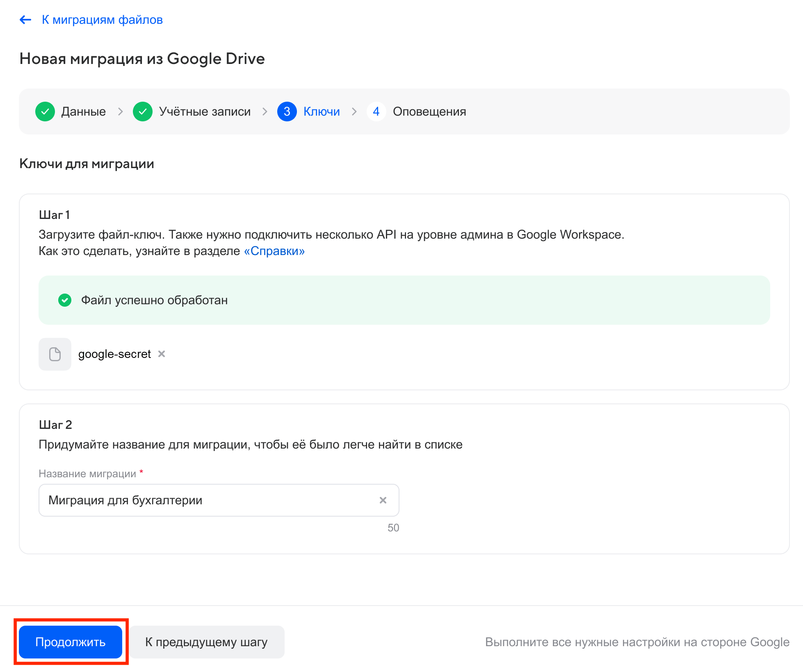
Task: Follow the К миграциям файлов link
Action: (102, 19)
